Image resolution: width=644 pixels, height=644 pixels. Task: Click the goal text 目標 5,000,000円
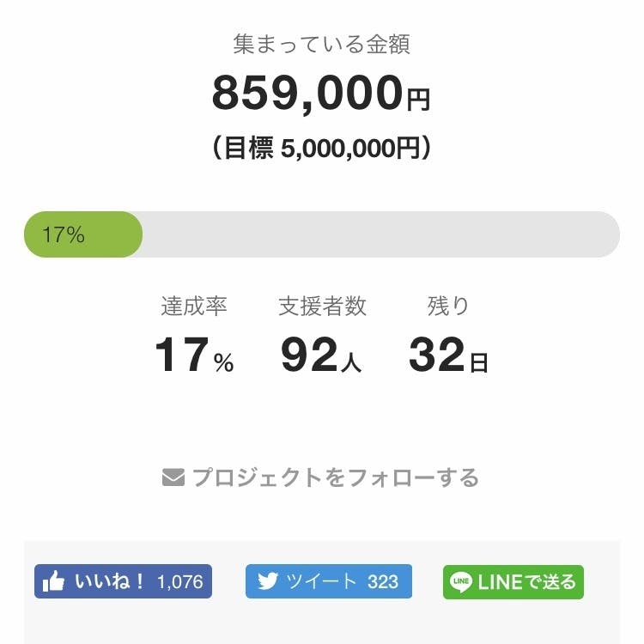321,149
